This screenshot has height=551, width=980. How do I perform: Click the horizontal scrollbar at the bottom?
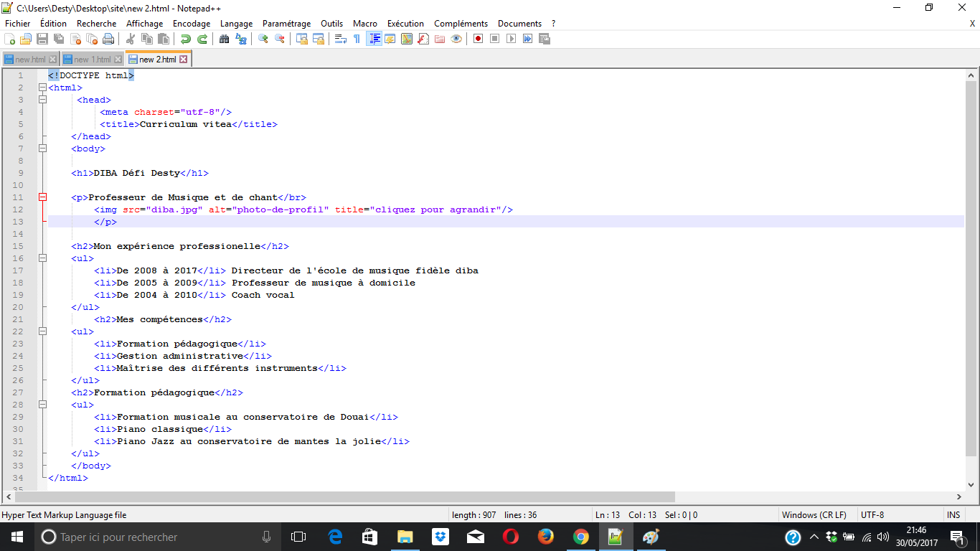click(344, 496)
